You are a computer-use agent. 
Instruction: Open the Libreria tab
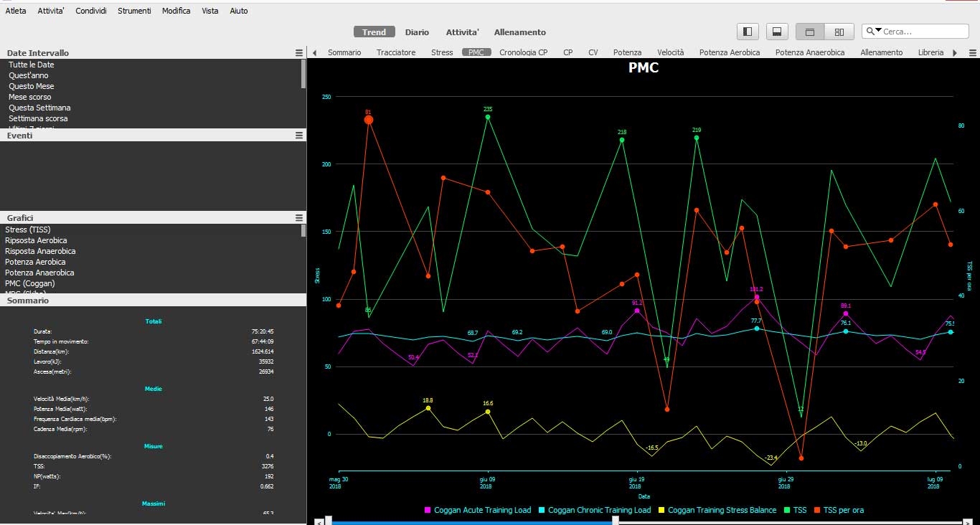click(930, 52)
